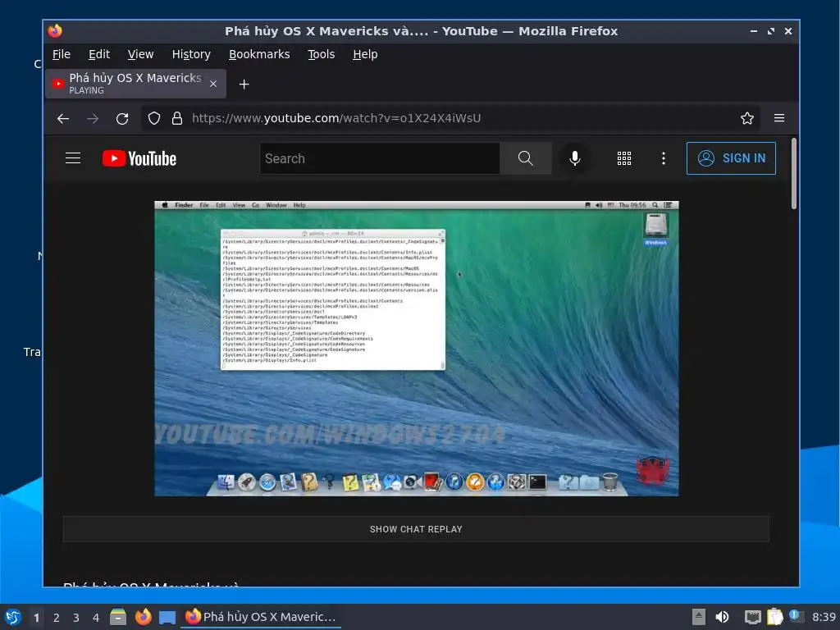Launch Firefox from the taskbar quick launch
Viewport: 840px width, 630px height.
coord(143,617)
